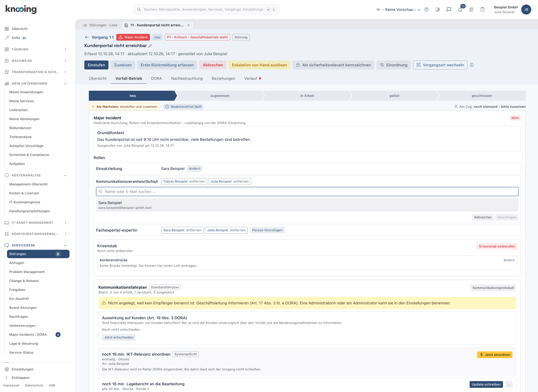Open notifications bell with 13 badge
538x392 pixels.
[x=460, y=10]
